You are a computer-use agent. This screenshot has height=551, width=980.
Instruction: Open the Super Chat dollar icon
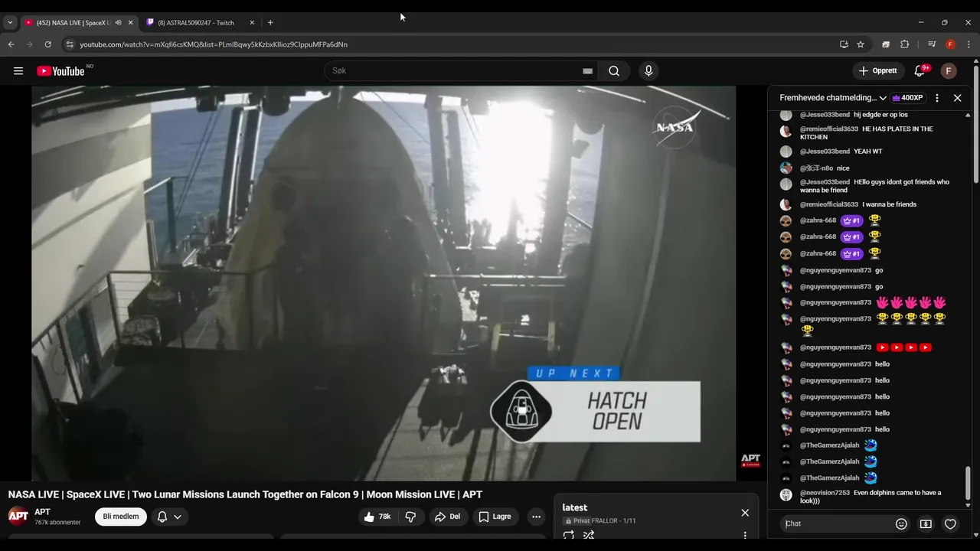click(x=926, y=524)
